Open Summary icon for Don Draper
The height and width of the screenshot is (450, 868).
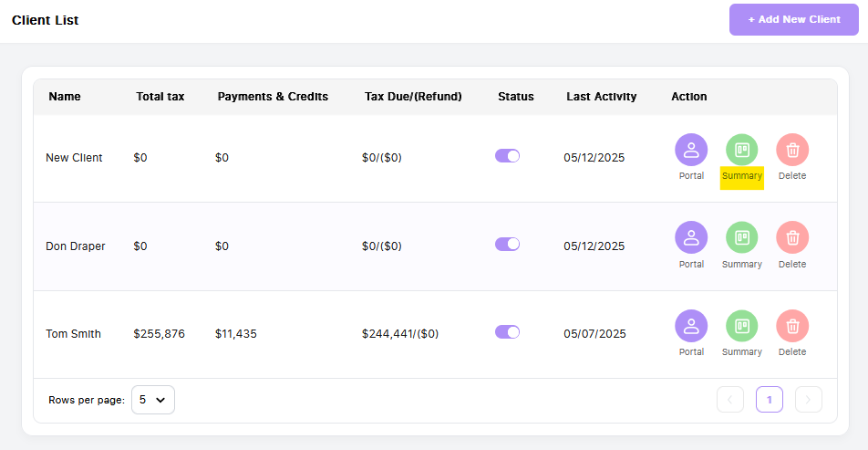[742, 237]
